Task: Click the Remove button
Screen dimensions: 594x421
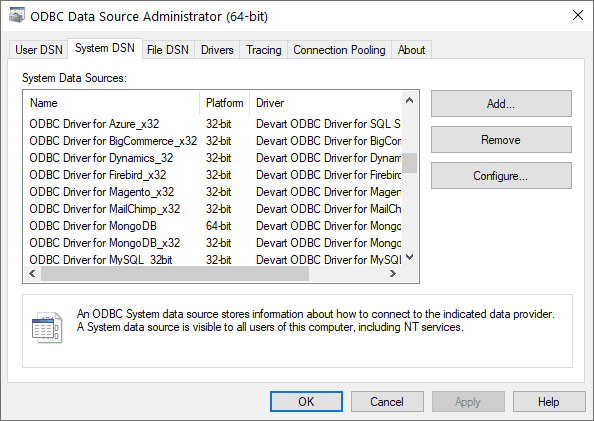Action: click(501, 139)
